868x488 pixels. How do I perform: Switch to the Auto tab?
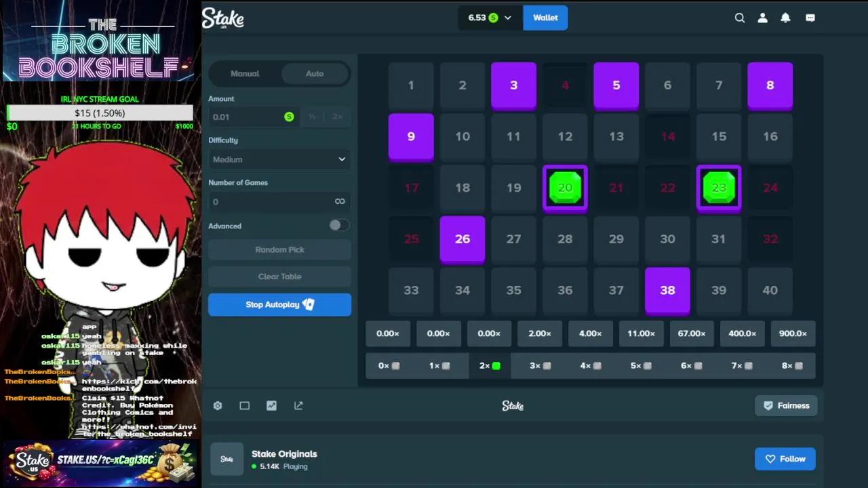click(x=315, y=73)
